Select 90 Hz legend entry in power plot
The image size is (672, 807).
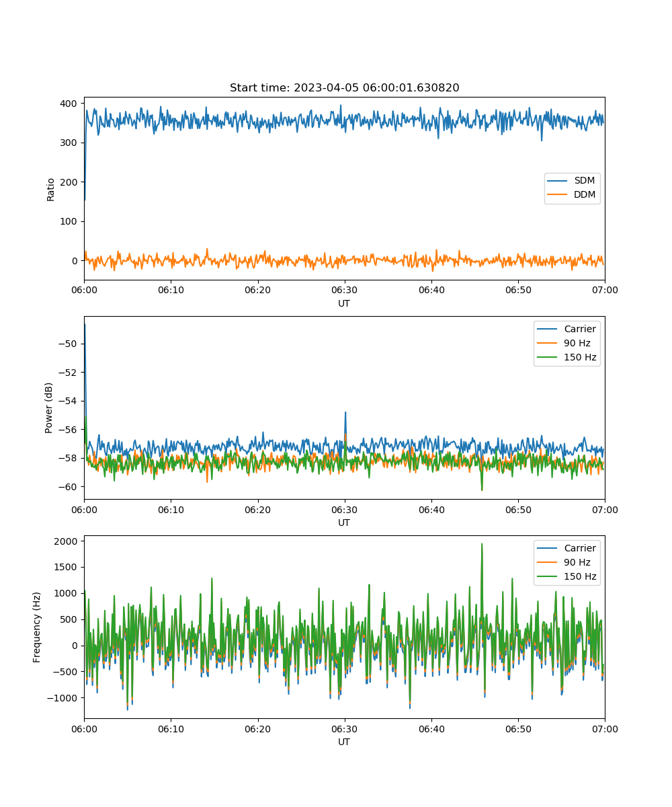coord(577,343)
